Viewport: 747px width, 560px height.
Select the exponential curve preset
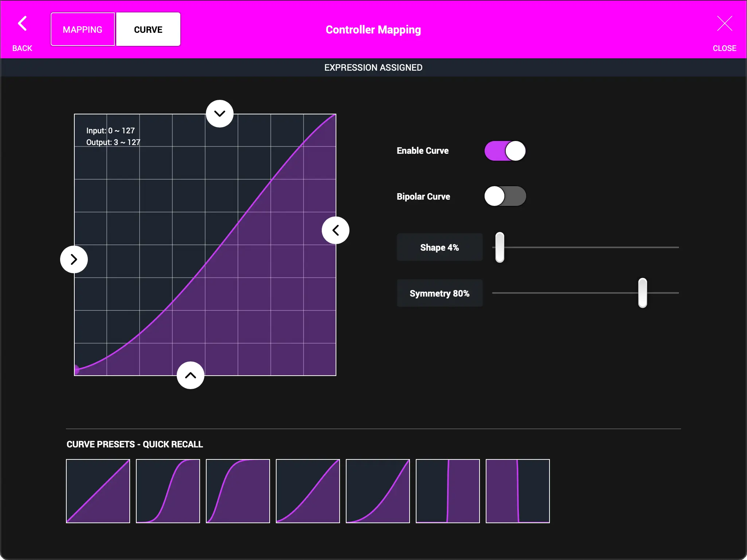[x=378, y=491]
